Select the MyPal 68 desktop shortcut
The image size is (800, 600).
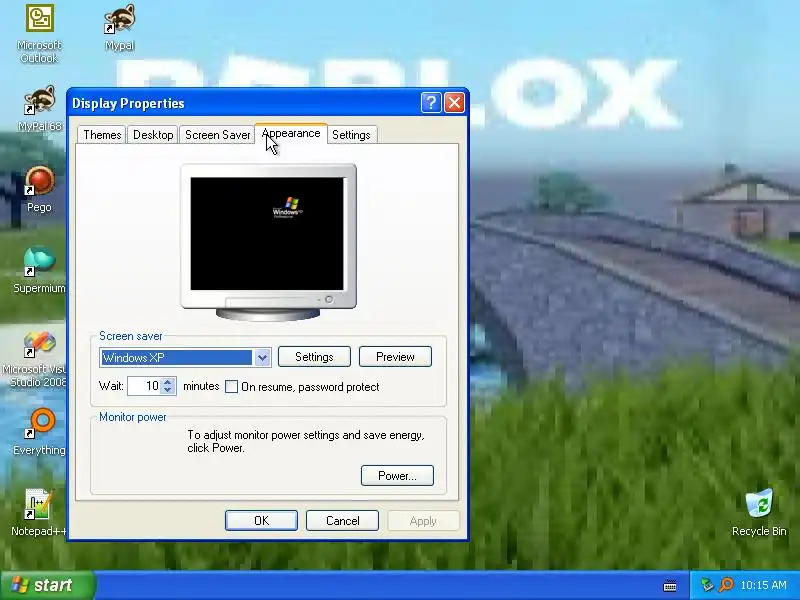click(39, 108)
